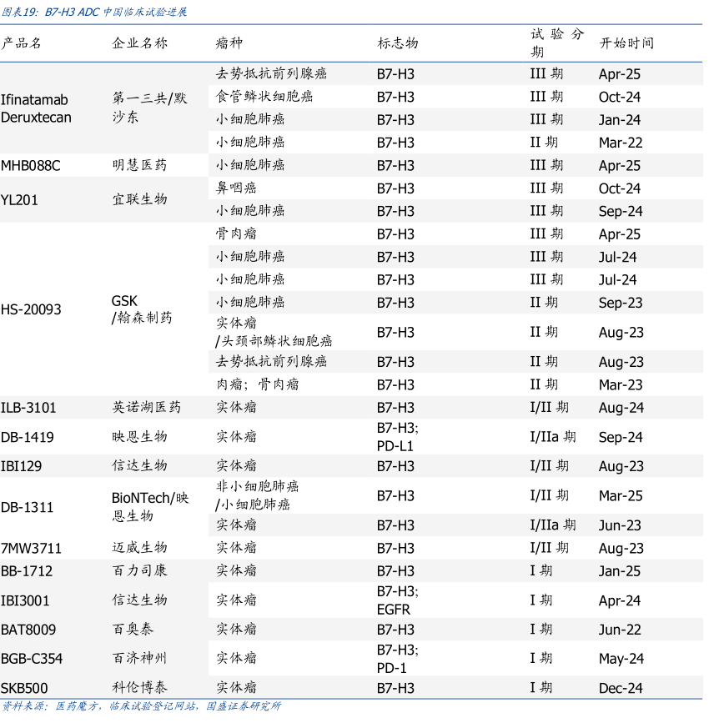Click the 标志物 column header
This screenshot has width=709, height=728.
point(397,43)
